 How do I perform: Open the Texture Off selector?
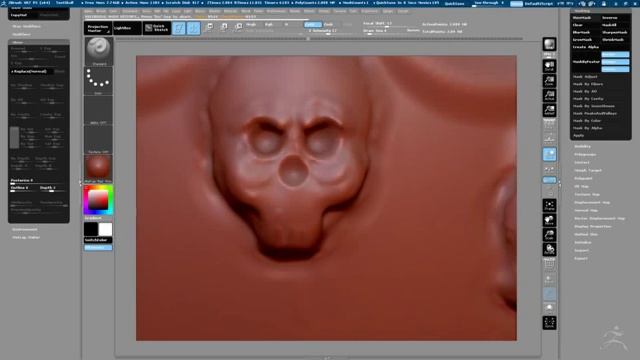[98, 139]
